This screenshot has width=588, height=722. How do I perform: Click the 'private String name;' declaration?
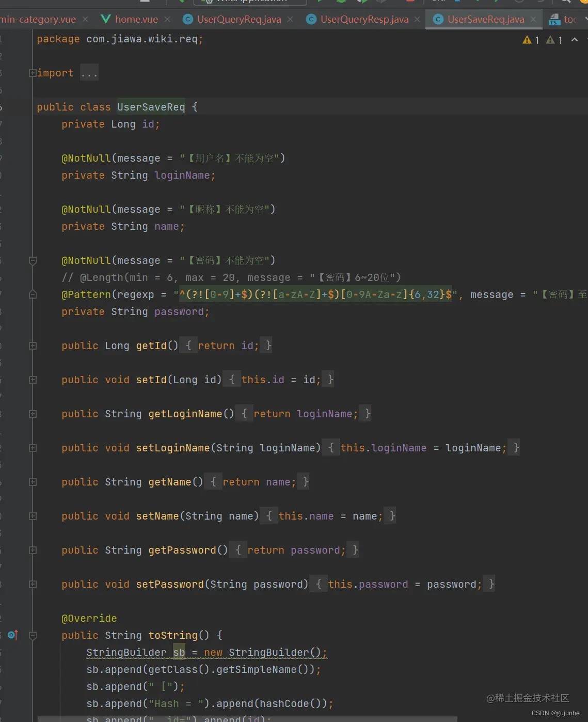[123, 226]
